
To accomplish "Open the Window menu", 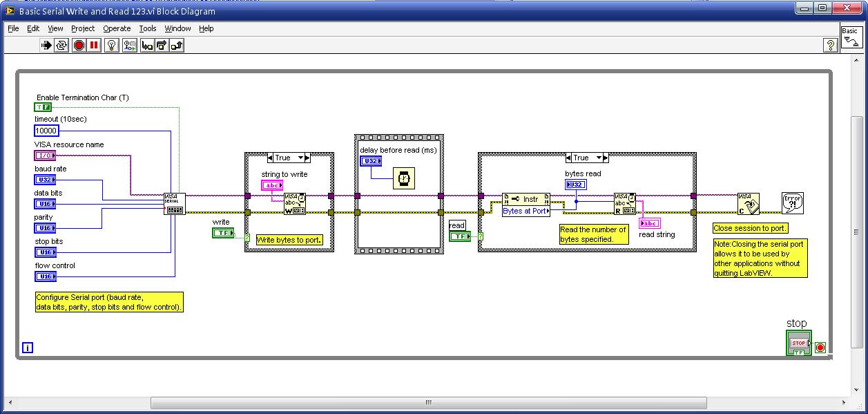I will [x=177, y=28].
